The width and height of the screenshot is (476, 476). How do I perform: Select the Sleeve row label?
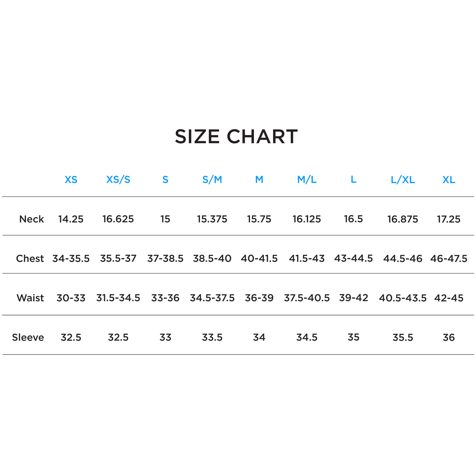pos(28,337)
